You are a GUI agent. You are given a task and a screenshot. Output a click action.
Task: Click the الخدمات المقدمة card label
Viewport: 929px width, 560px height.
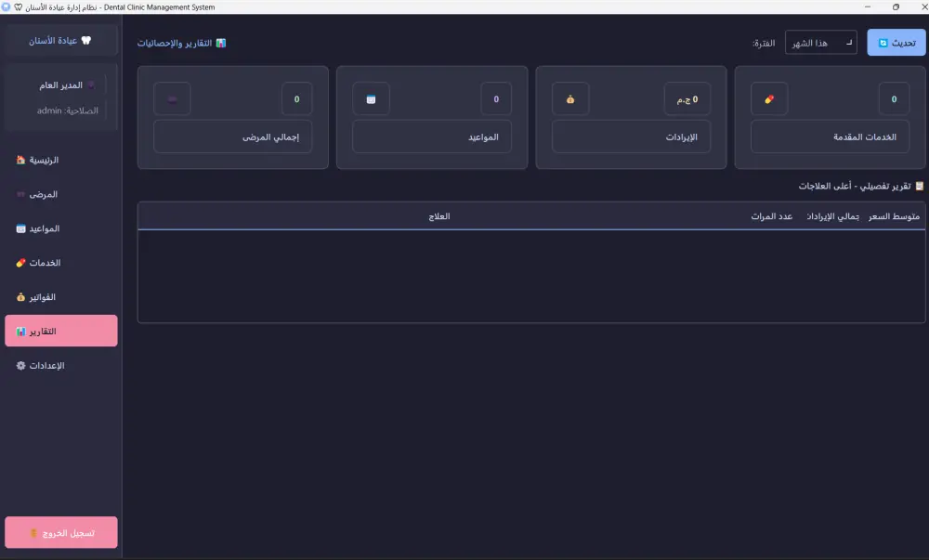(830, 137)
